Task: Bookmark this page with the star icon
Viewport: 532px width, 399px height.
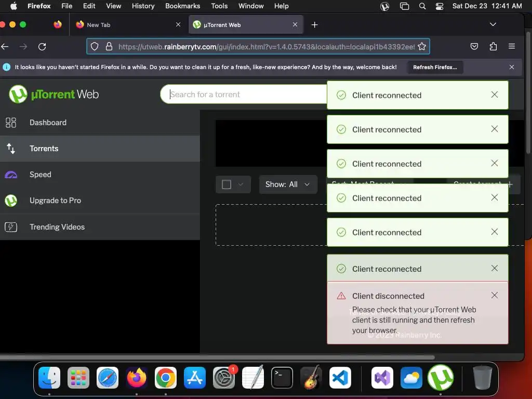Action: 422,46
